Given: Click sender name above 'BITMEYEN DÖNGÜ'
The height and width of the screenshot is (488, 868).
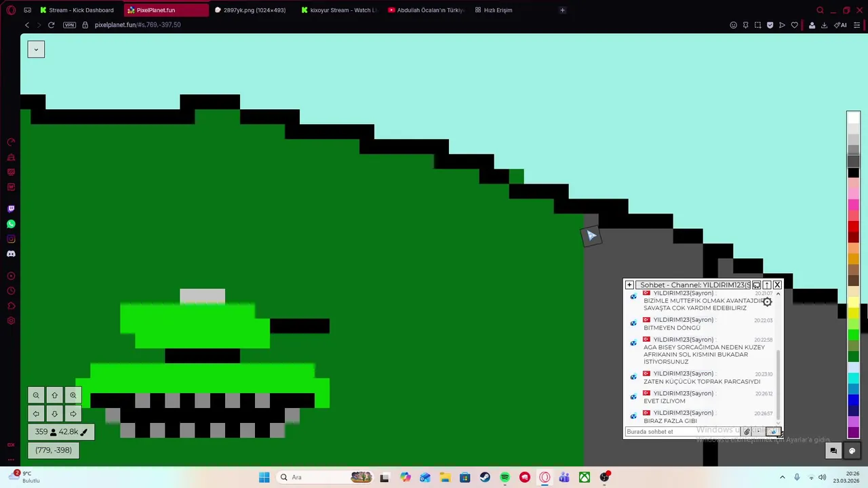Looking at the screenshot, I should click(683, 320).
